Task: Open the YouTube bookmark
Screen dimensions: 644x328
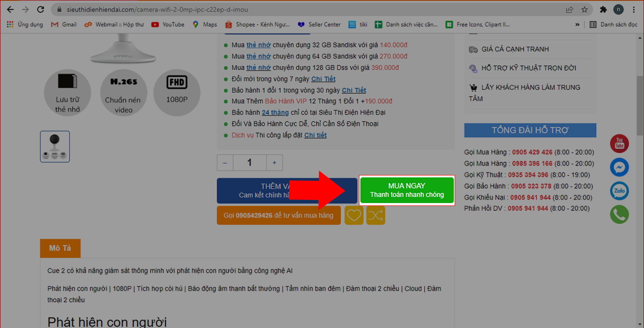Action: pyautogui.click(x=168, y=24)
